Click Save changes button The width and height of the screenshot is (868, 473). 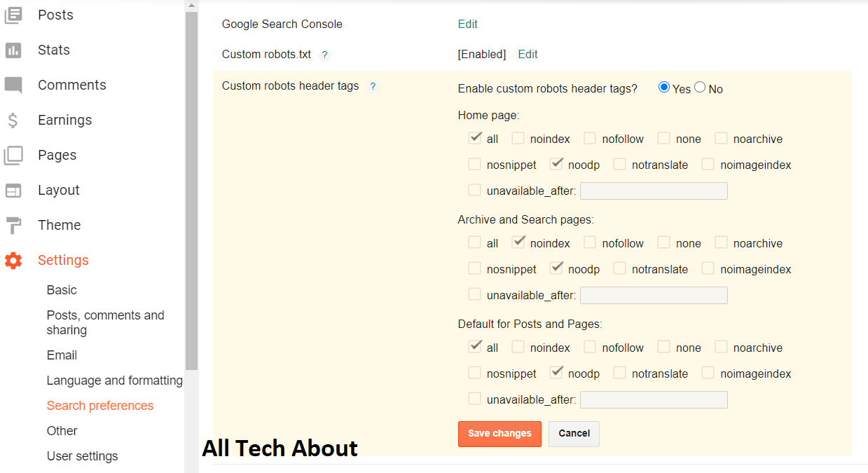500,434
